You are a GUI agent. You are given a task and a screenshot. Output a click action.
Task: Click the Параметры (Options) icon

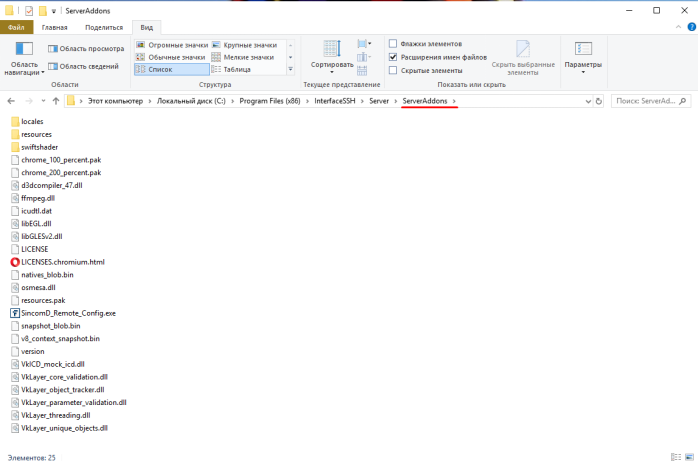click(x=583, y=48)
